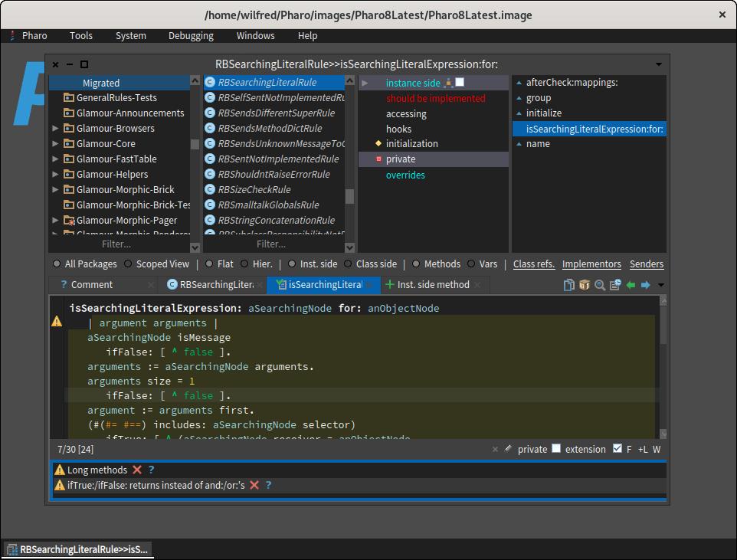Image resolution: width=737 pixels, height=560 pixels.
Task: Click the copy pages icon in the tab toolbar
Action: (x=569, y=285)
